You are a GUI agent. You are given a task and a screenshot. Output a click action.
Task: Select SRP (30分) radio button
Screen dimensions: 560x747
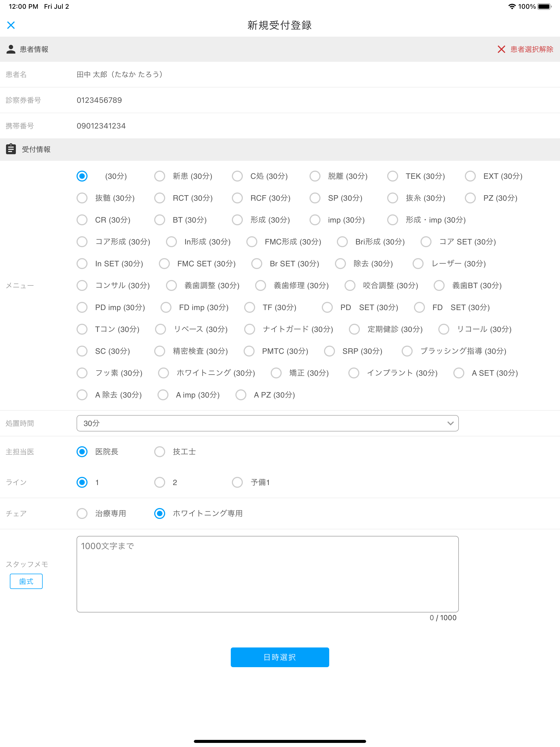pos(329,351)
